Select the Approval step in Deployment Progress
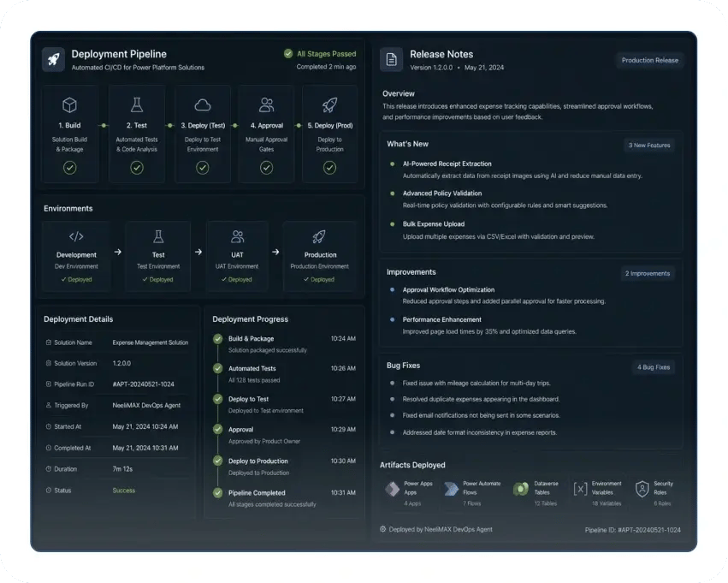This screenshot has height=583, width=728. click(x=284, y=435)
